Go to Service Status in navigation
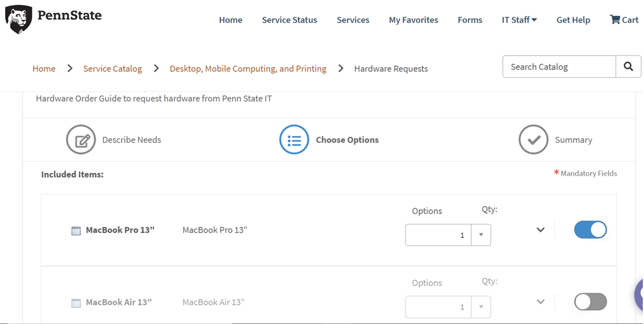Image resolution: width=644 pixels, height=325 pixels. click(x=289, y=19)
